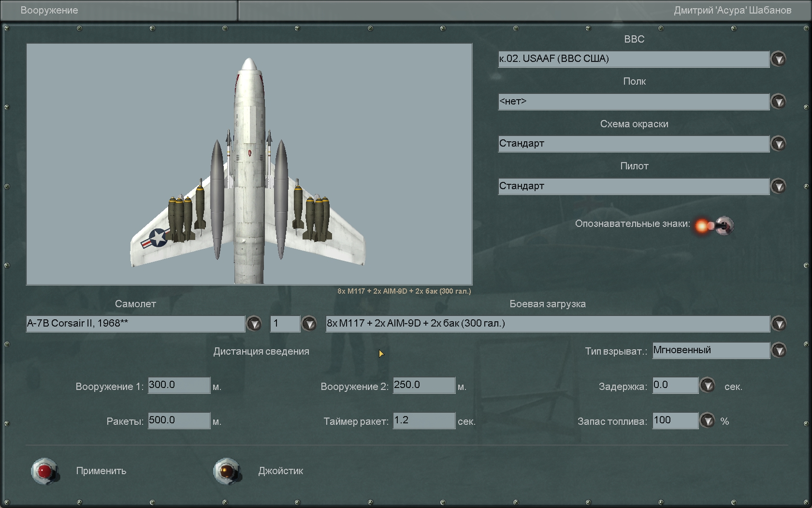Click the Джойстик label text
The image size is (812, 508).
[281, 471]
